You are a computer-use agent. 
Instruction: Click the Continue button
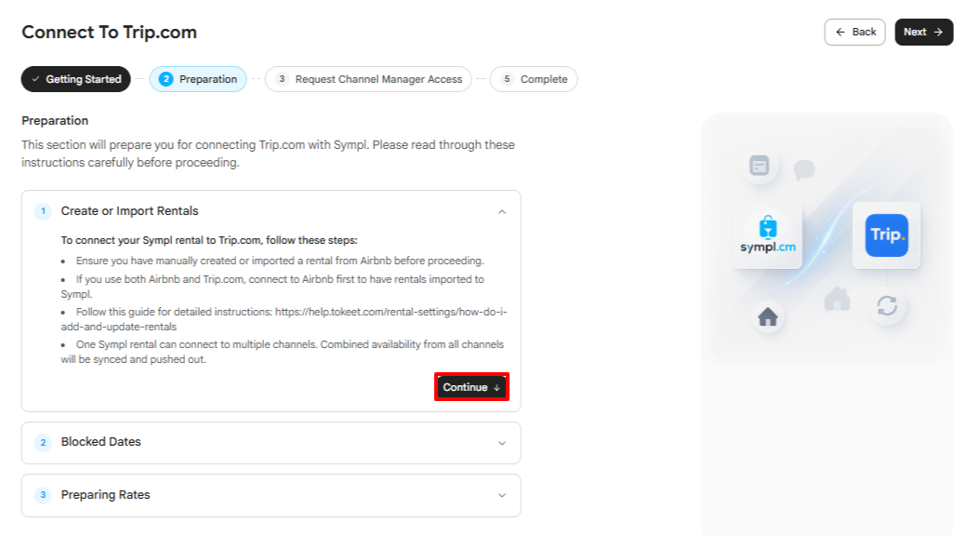pos(472,387)
